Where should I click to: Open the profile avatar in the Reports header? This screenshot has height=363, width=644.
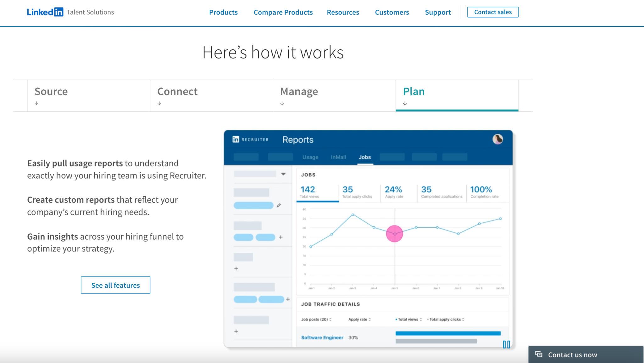click(x=498, y=139)
